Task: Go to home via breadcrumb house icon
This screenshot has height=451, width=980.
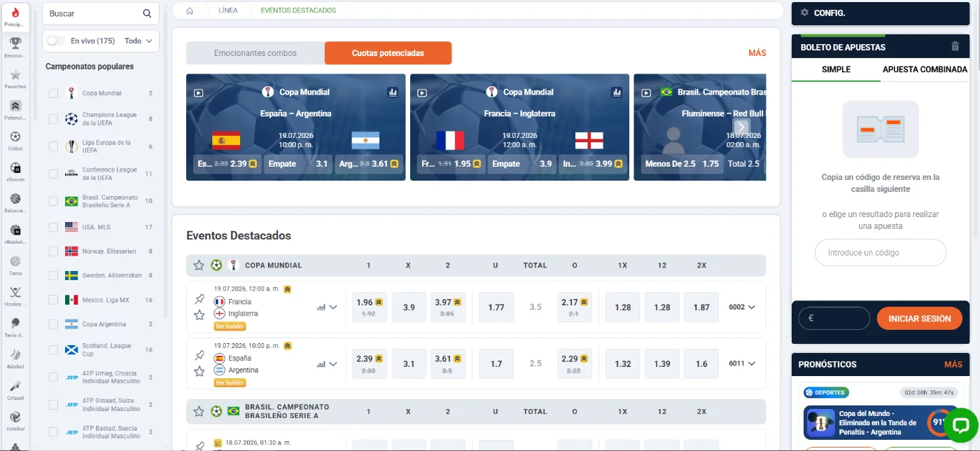Action: (x=190, y=11)
